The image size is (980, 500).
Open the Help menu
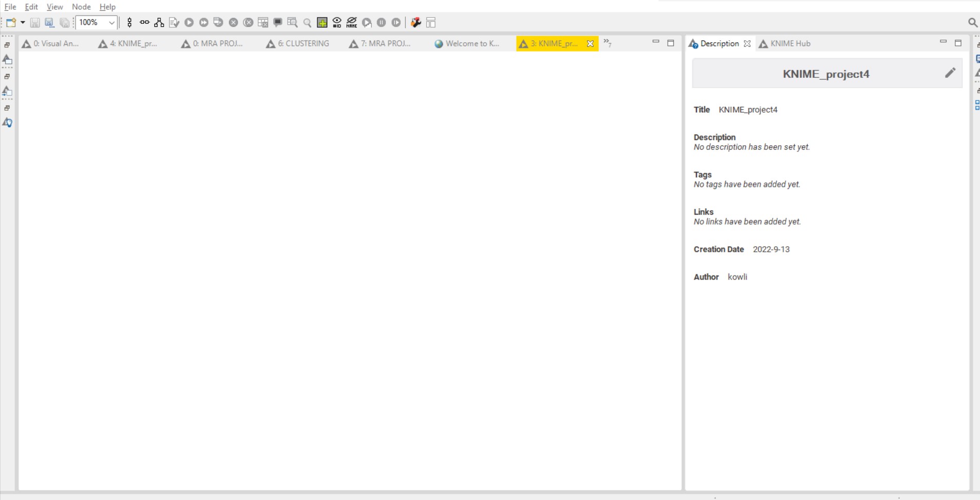[x=108, y=7]
